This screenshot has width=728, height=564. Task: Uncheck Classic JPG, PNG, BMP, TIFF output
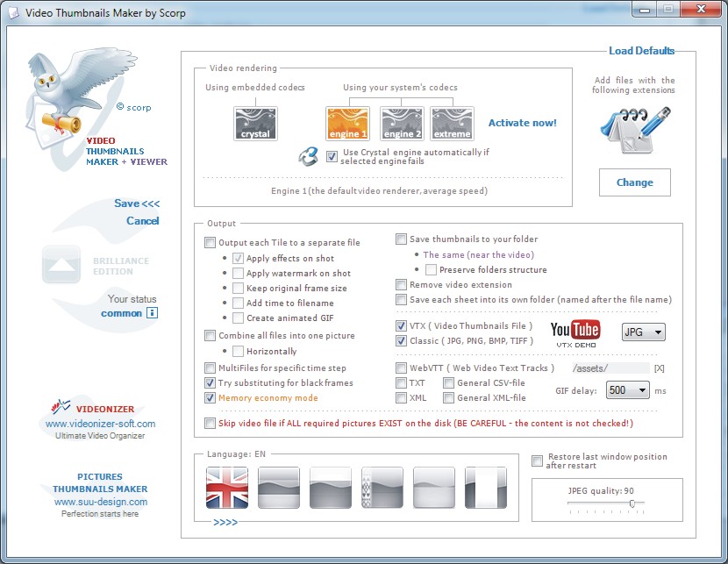(x=401, y=340)
